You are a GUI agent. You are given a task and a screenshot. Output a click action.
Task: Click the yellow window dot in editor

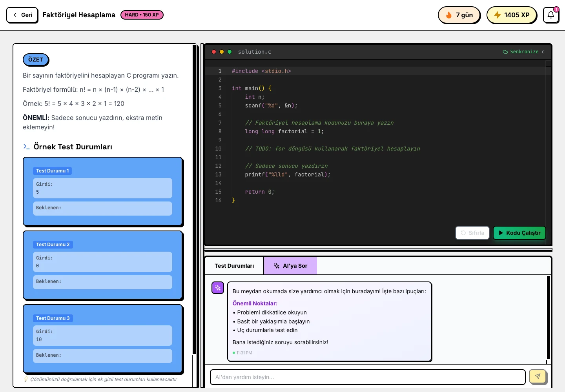click(x=222, y=52)
